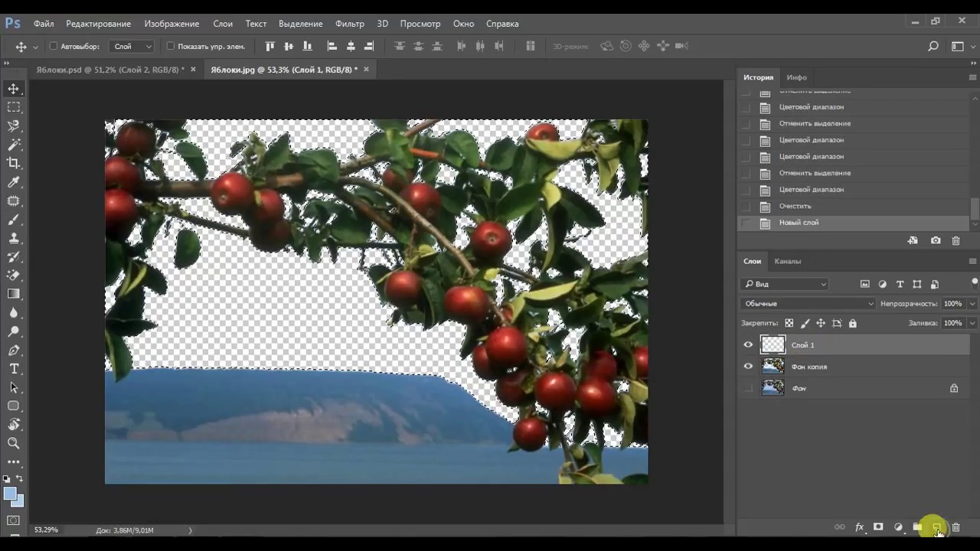Select the Eyedropper tool
Screen dimensions: 980x551
pyautogui.click(x=14, y=182)
